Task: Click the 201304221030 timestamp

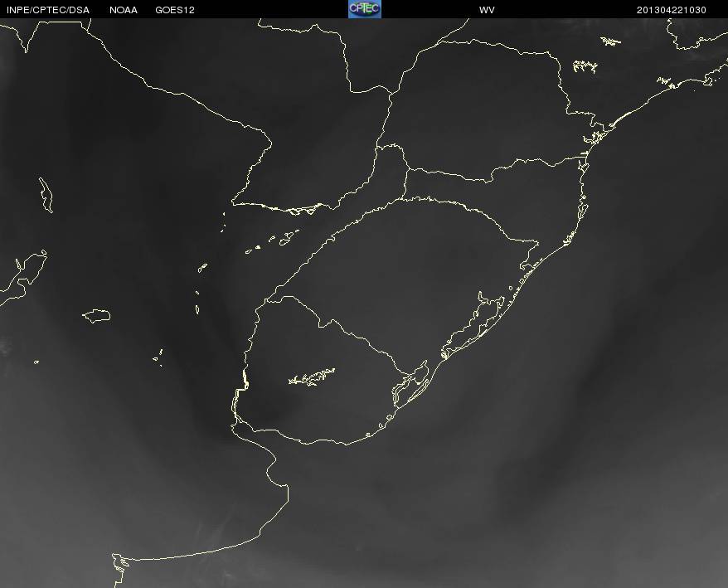Action: [672, 10]
